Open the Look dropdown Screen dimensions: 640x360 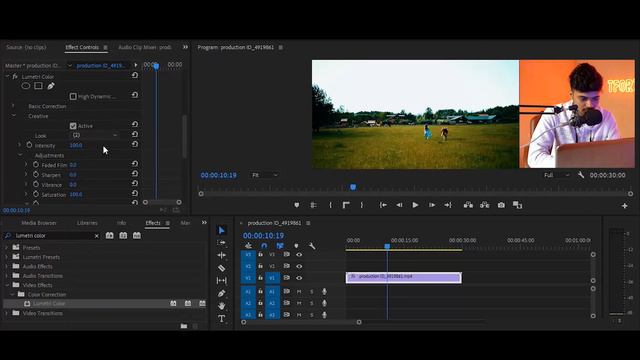(x=95, y=135)
